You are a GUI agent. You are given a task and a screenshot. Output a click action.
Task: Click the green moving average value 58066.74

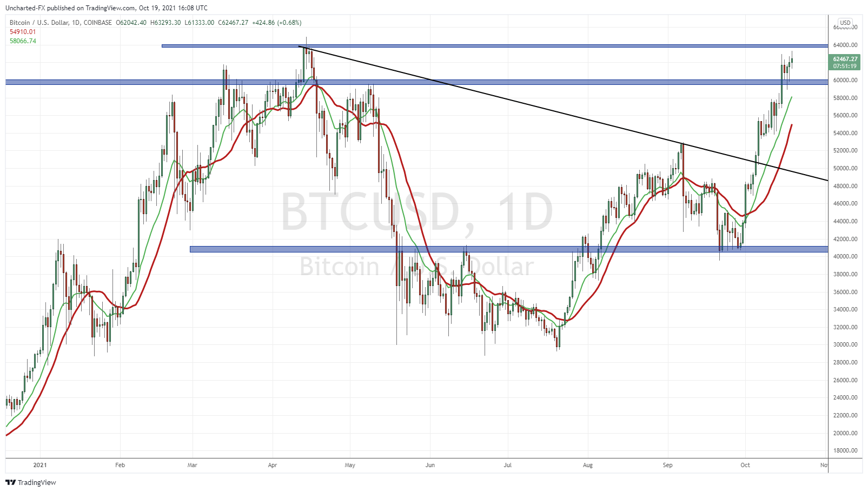pos(23,41)
